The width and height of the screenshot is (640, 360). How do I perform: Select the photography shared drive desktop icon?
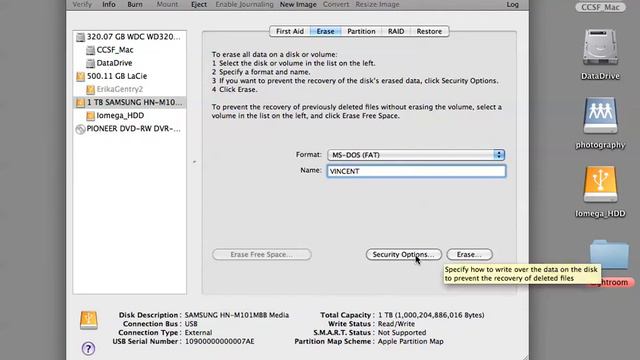[600, 116]
